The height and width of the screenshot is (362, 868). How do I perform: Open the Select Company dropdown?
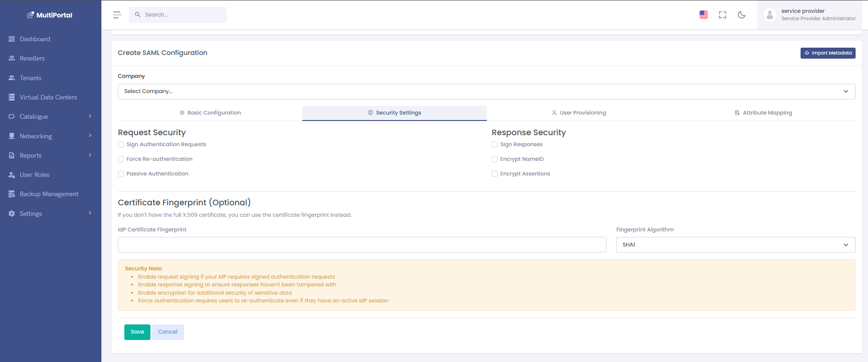coord(486,91)
